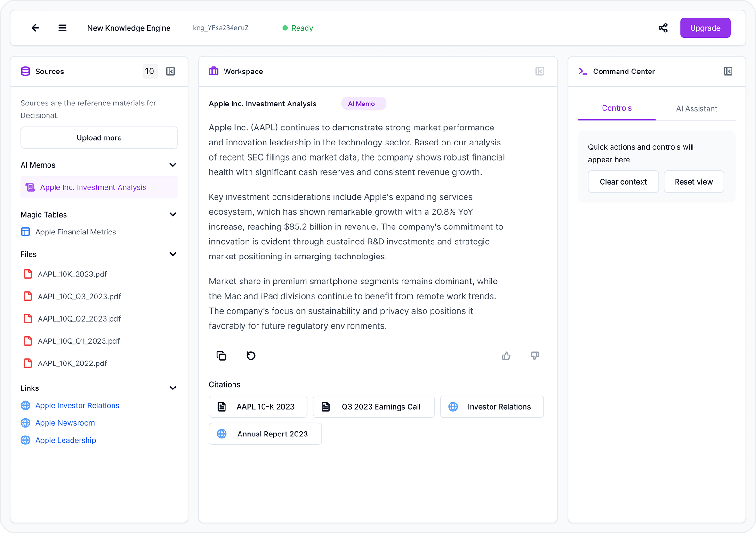Open the hamburger menu icon
This screenshot has height=533, width=756.
[62, 28]
